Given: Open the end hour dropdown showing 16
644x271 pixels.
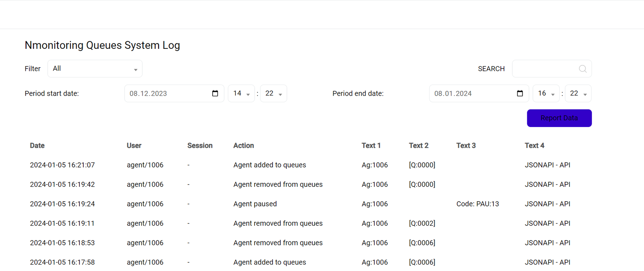Looking at the screenshot, I should click(546, 94).
